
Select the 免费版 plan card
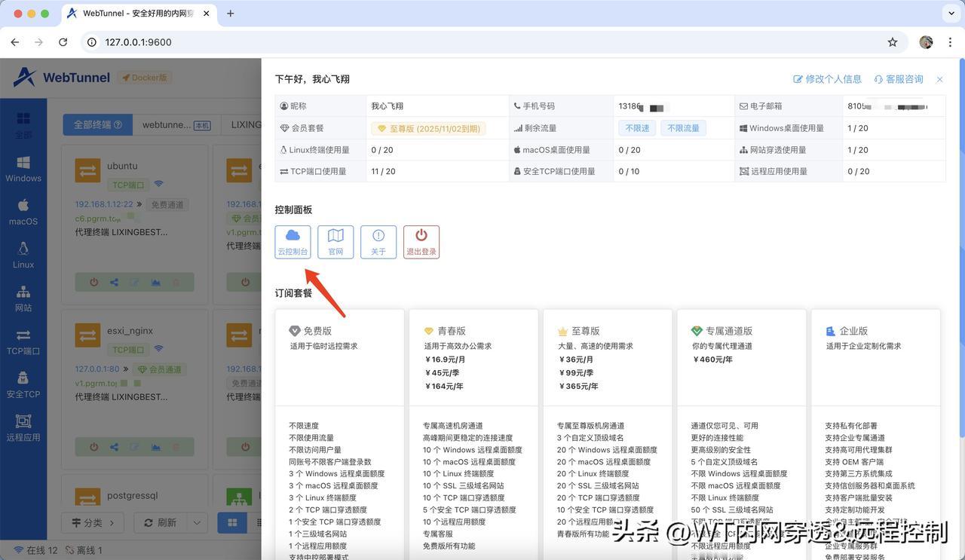[339, 433]
